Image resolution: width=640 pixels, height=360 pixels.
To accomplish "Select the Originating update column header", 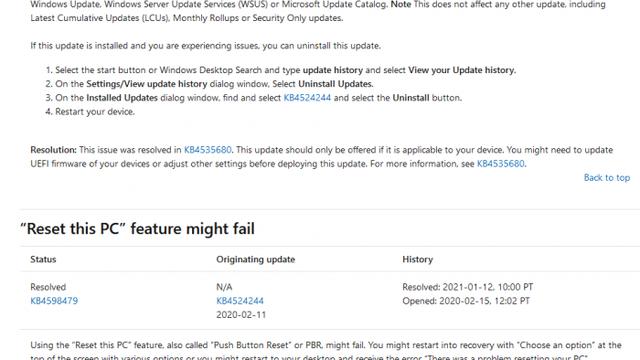I will (x=256, y=259).
